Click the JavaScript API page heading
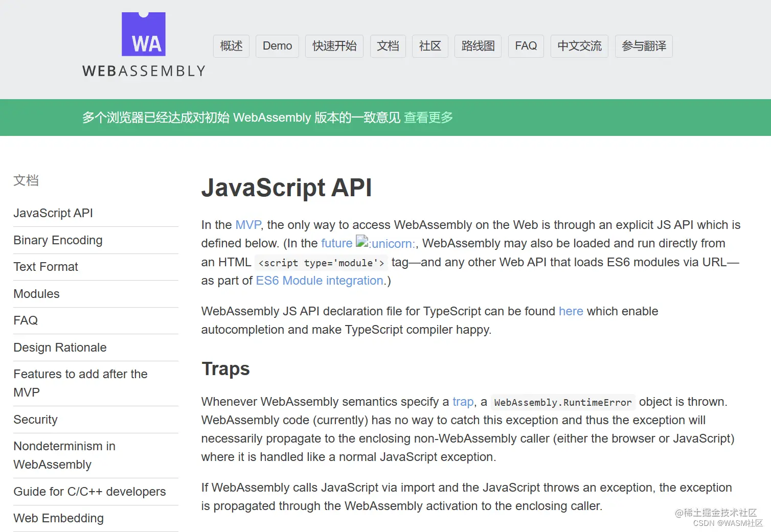 pyautogui.click(x=286, y=188)
